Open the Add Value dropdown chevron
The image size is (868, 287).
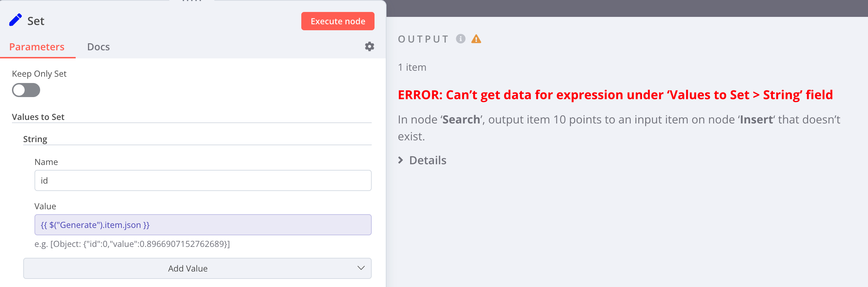(x=361, y=268)
